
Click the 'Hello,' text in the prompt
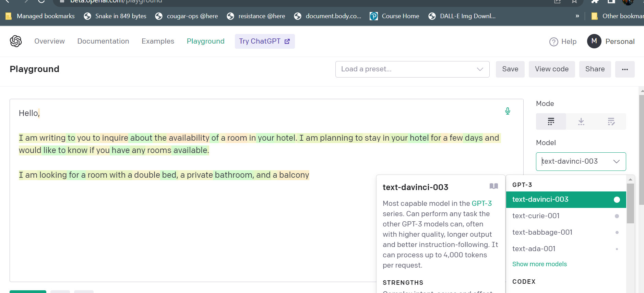coord(29,113)
